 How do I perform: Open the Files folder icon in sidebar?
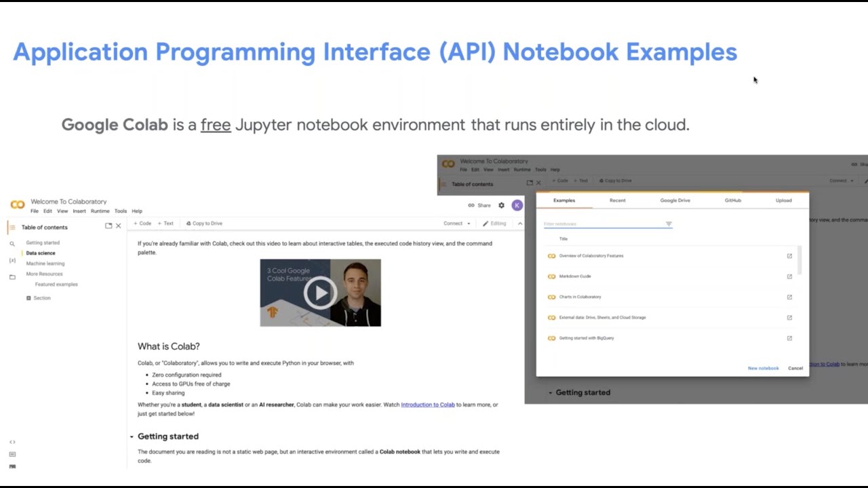(12, 277)
